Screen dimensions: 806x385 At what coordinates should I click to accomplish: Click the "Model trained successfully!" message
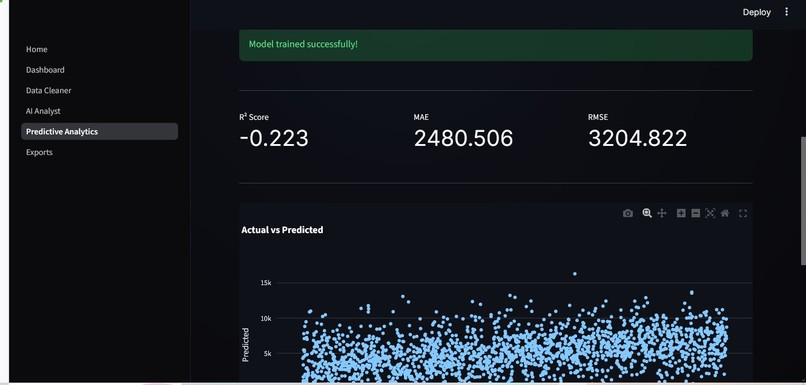point(303,44)
